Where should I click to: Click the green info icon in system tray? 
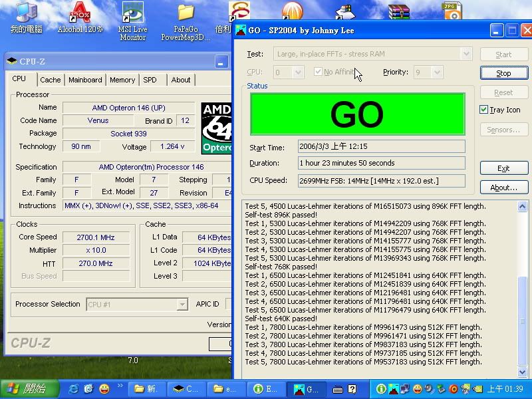point(380,389)
